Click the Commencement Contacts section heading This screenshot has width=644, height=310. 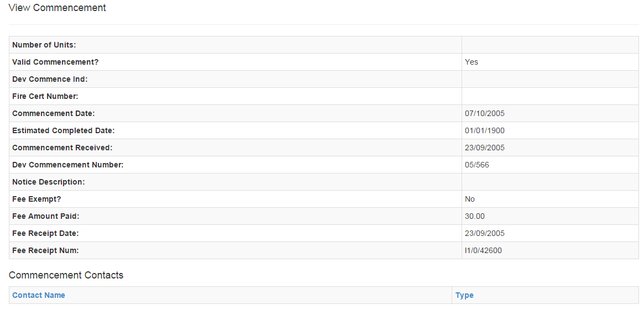[x=66, y=275]
